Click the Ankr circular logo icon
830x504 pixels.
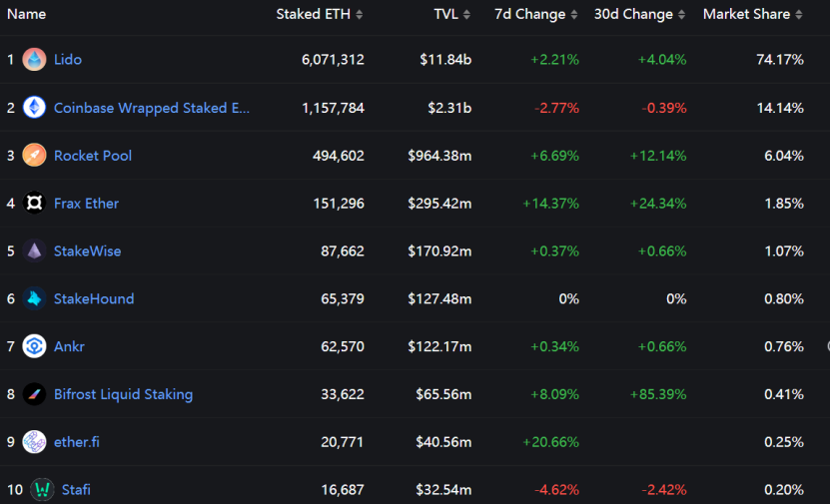click(34, 346)
